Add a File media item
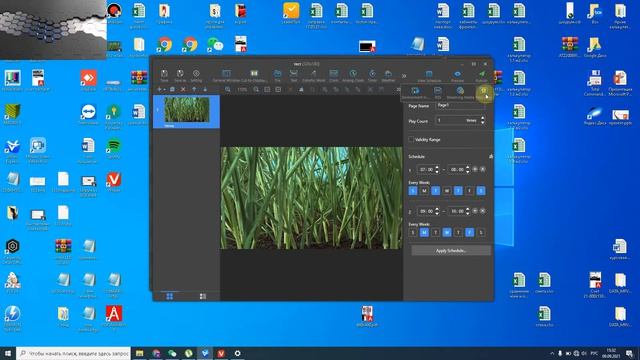The width and height of the screenshot is (640, 360). pos(278,75)
